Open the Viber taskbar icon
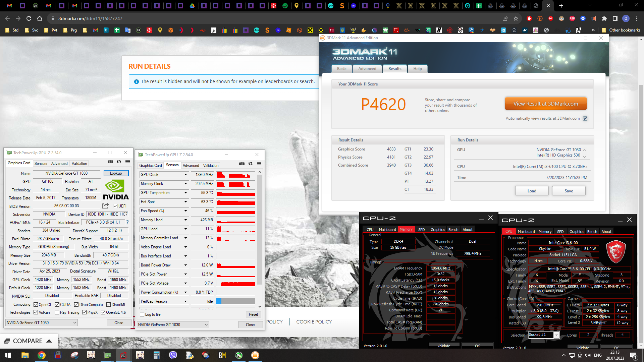The width and height of the screenshot is (644, 362). 173,355
